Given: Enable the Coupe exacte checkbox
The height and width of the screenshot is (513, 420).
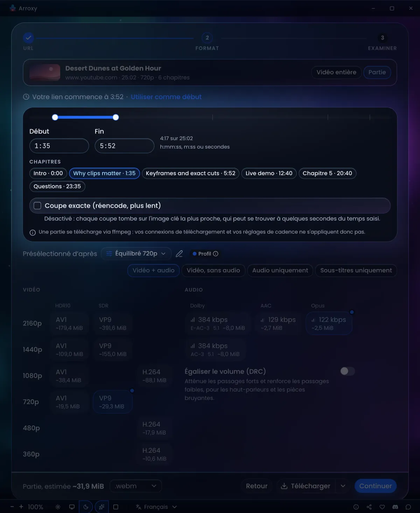Looking at the screenshot, I should click(x=37, y=206).
